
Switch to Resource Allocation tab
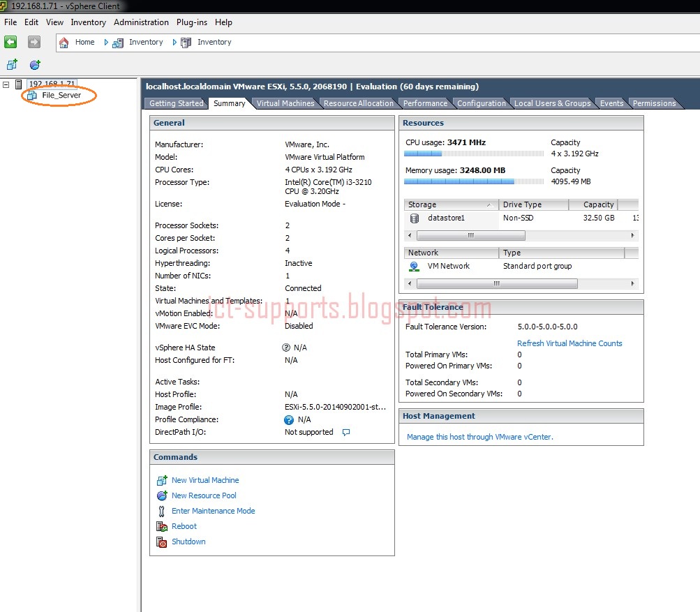point(359,103)
